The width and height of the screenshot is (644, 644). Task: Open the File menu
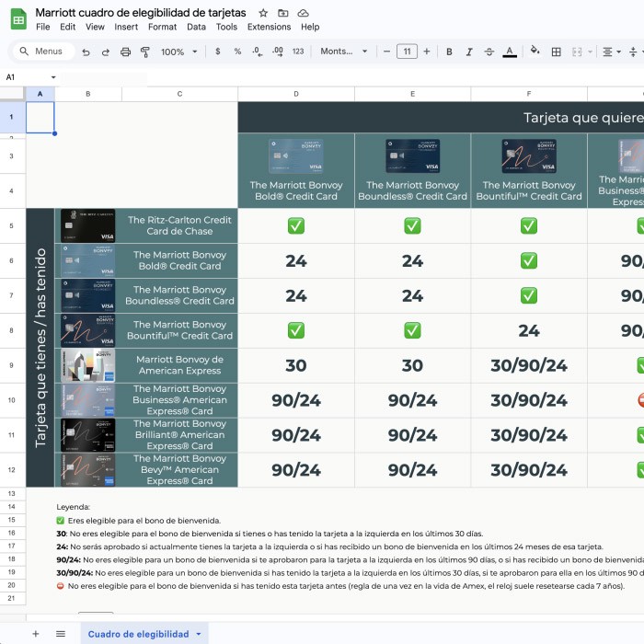[x=42, y=27]
